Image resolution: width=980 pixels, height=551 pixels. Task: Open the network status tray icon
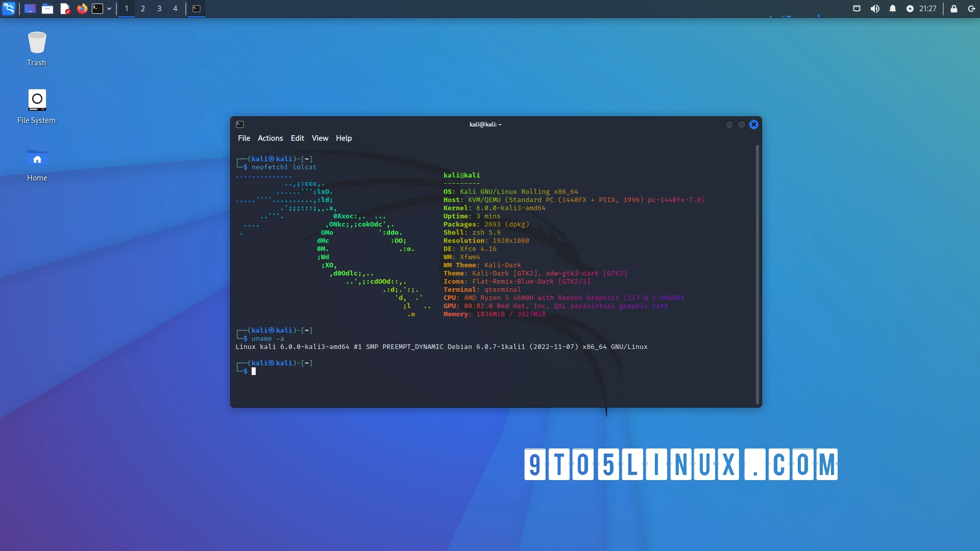tap(856, 9)
